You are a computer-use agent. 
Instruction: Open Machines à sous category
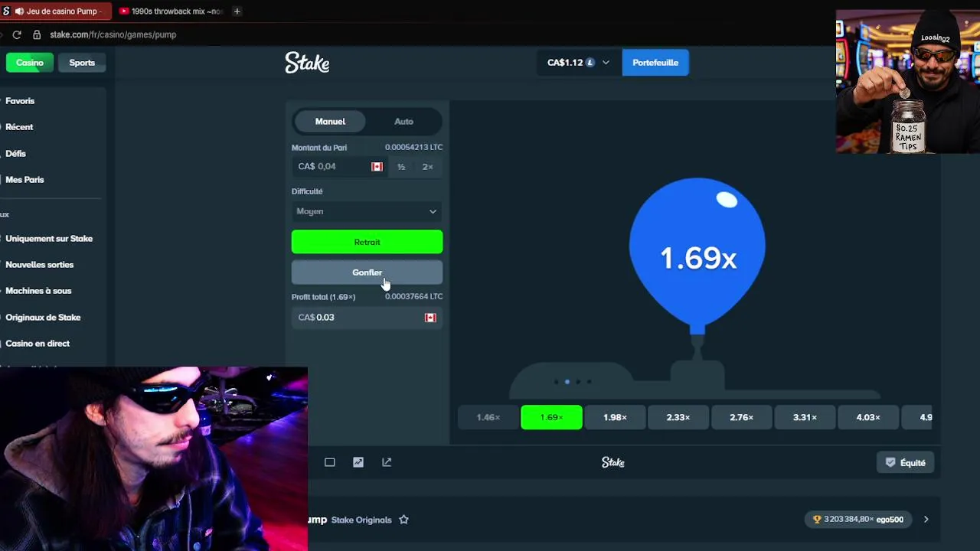pos(38,291)
